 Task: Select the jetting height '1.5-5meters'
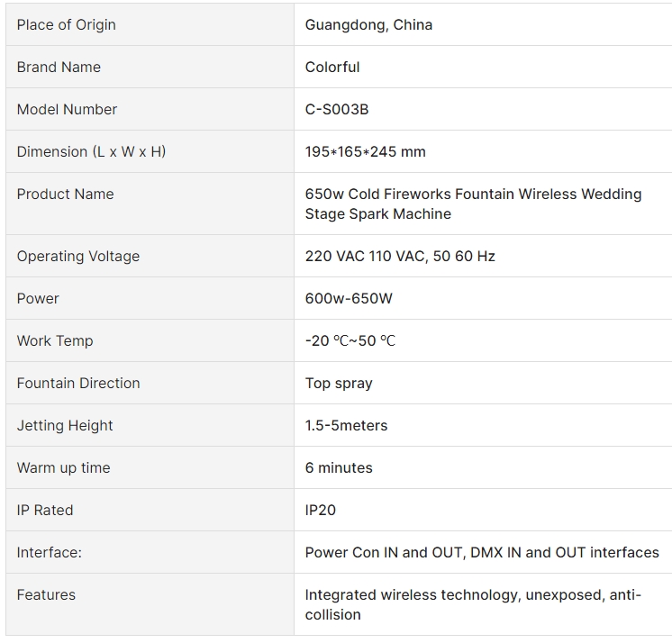click(x=346, y=426)
